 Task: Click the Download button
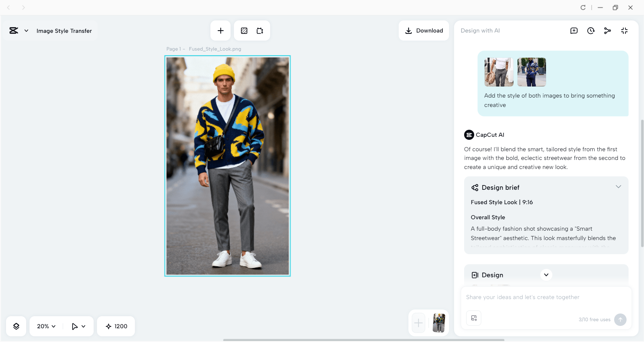(424, 31)
